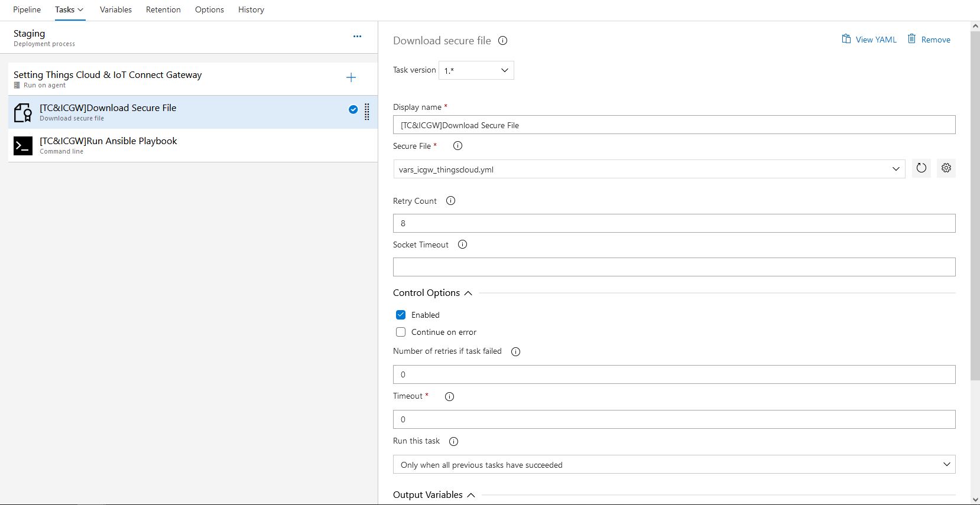Click the plus icon to add a task
This screenshot has width=980, height=505.
point(351,77)
